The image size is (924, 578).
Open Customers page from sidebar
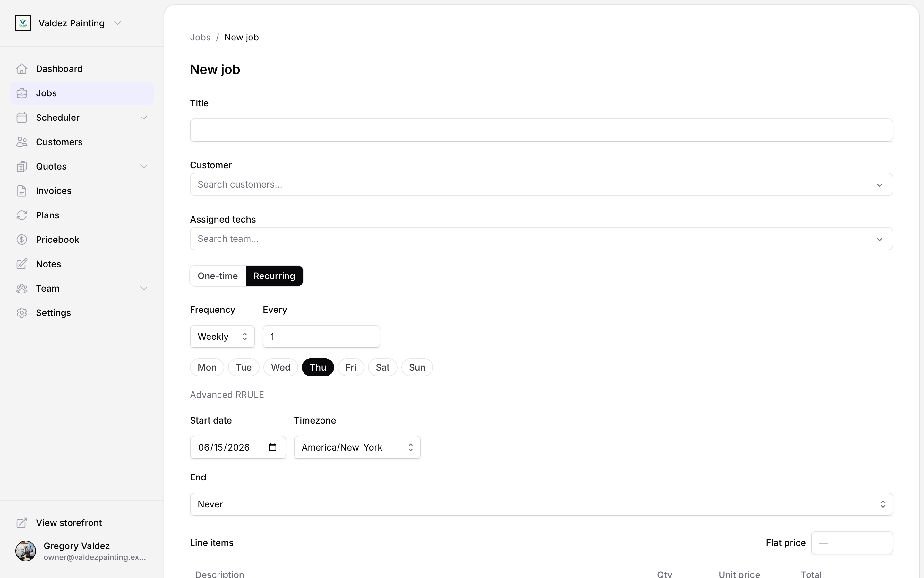[82, 142]
